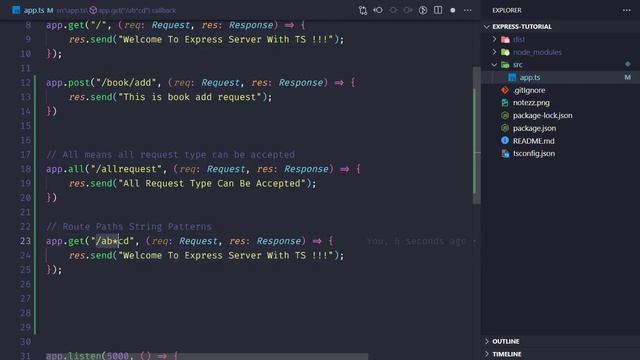Select the dist folder name
This screenshot has height=360, width=640.
click(519, 40)
